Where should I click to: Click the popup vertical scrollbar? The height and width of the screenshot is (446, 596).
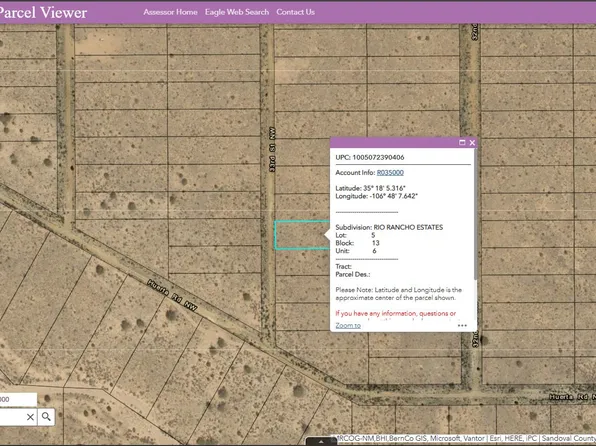point(476,215)
